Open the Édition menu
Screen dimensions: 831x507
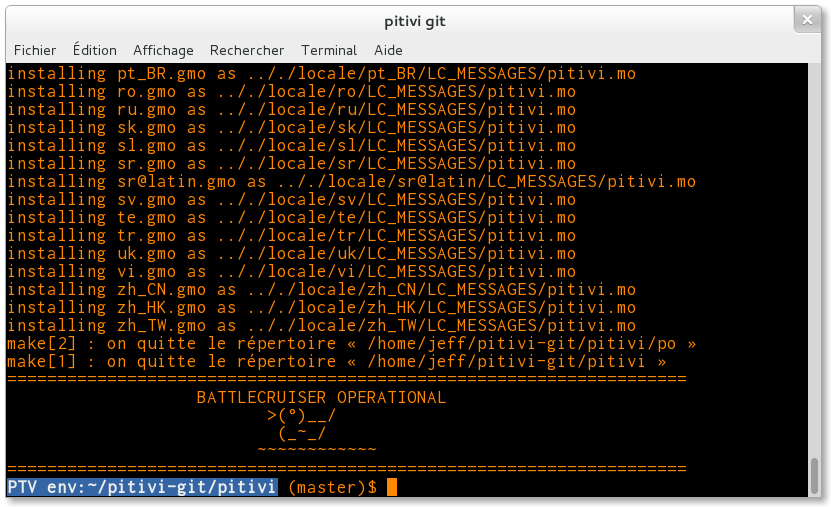coord(94,50)
